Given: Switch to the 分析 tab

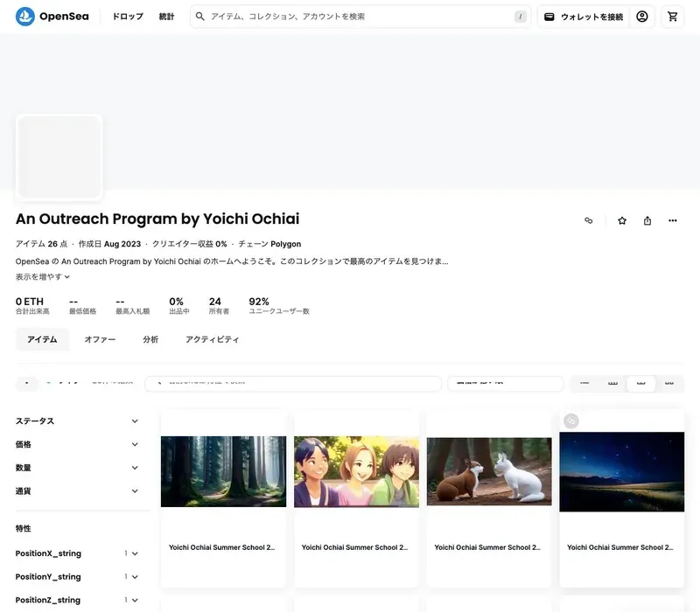Looking at the screenshot, I should [x=150, y=339].
